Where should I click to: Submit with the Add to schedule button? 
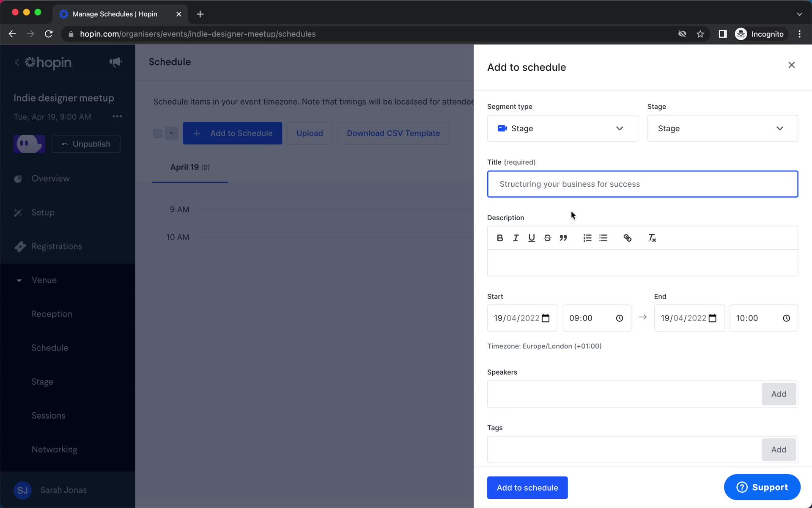click(527, 488)
